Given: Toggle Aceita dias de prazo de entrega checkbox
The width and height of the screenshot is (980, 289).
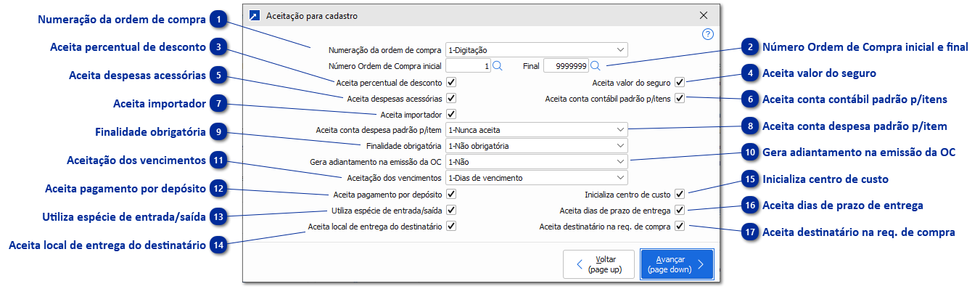Looking at the screenshot, I should (680, 210).
